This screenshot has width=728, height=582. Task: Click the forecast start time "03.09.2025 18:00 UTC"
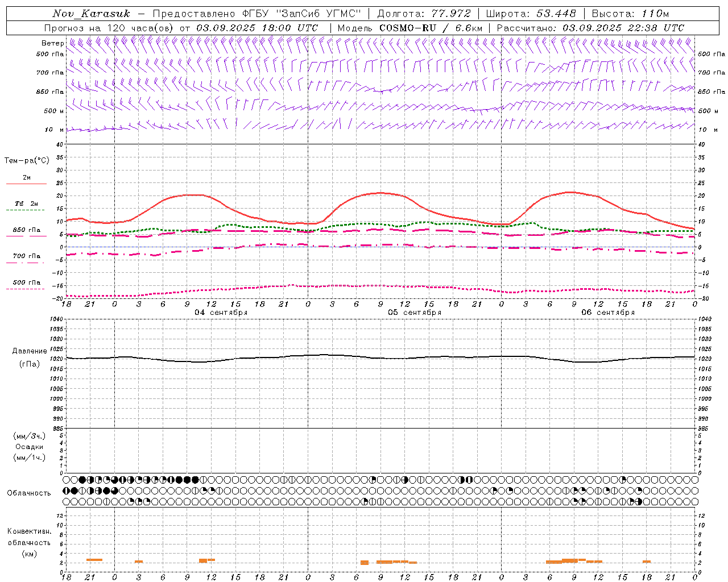tap(257, 28)
